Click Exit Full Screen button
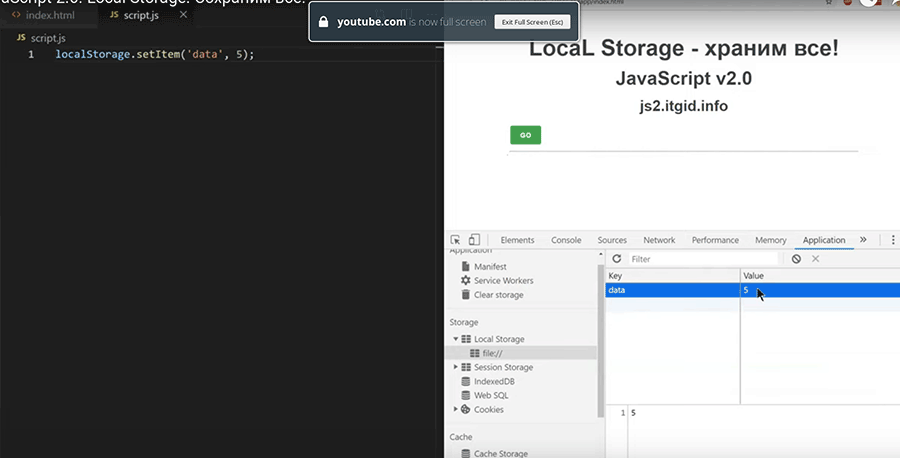The width and height of the screenshot is (900, 458). [532, 21]
